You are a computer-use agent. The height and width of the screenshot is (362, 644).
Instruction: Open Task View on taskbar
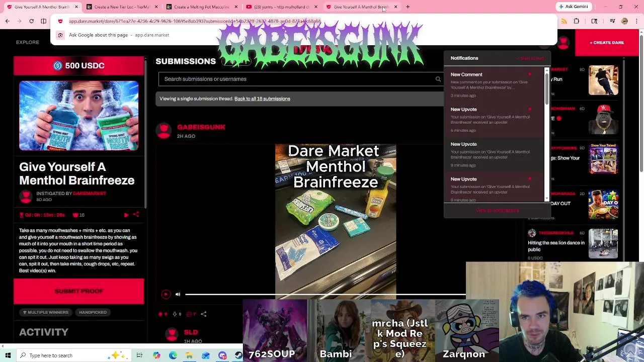tap(139, 355)
